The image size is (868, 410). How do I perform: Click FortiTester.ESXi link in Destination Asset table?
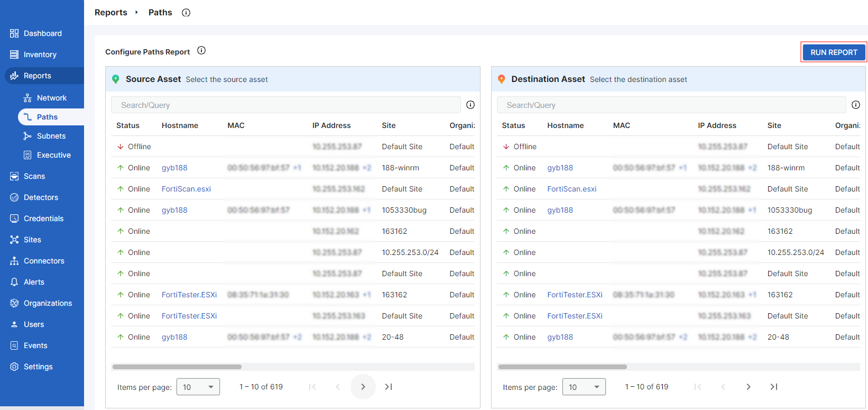click(575, 295)
